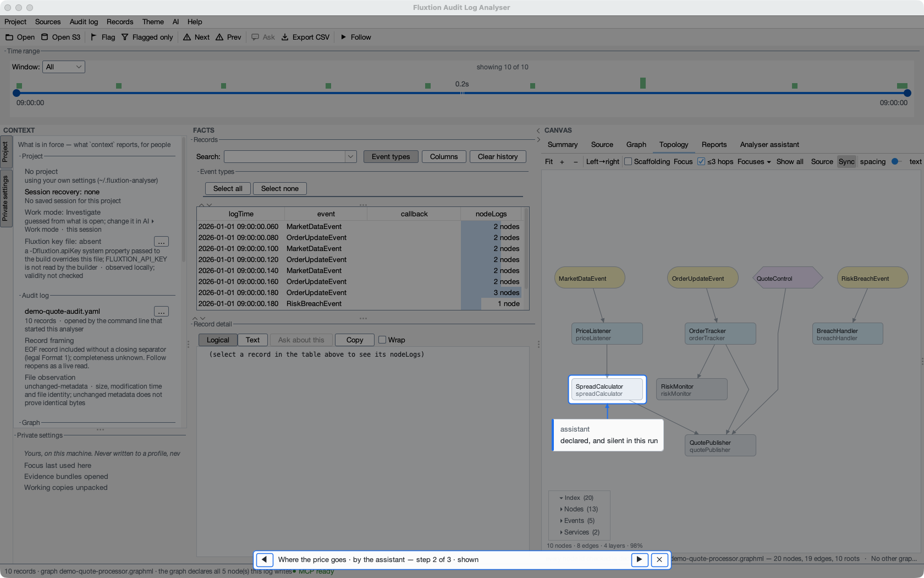The width and height of the screenshot is (924, 578).
Task: Switch to the Graph canvas tab
Action: tap(636, 144)
